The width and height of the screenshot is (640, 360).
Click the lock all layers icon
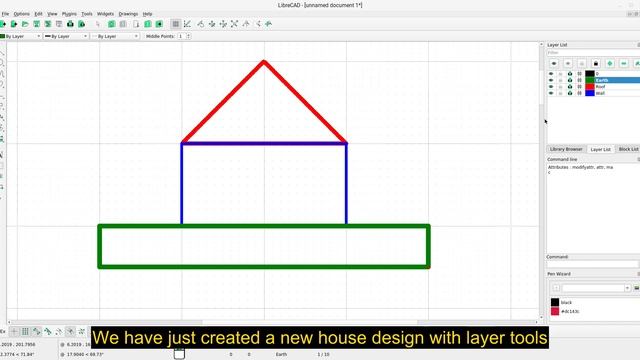(596, 64)
